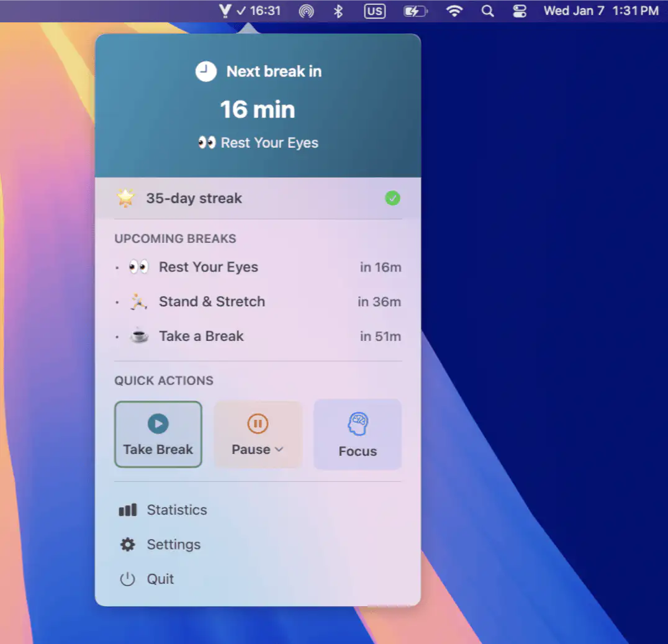
Task: Click the clock icon beside Next break in
Action: (x=205, y=72)
